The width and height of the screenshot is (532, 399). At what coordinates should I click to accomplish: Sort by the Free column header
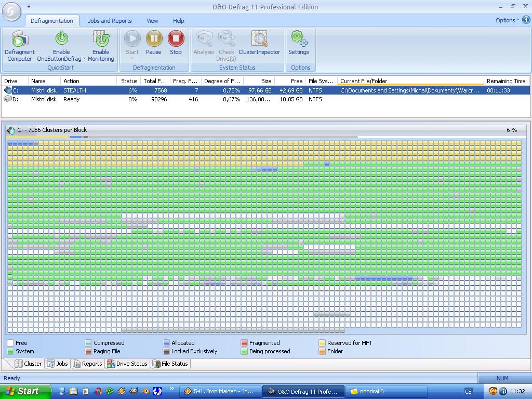290,81
